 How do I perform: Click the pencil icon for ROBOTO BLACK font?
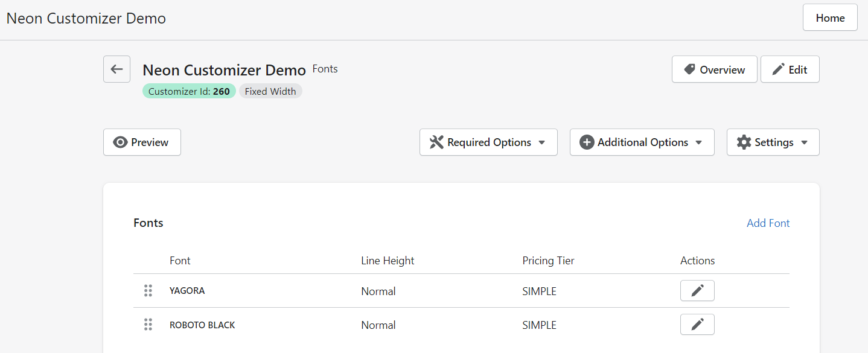coord(697,325)
